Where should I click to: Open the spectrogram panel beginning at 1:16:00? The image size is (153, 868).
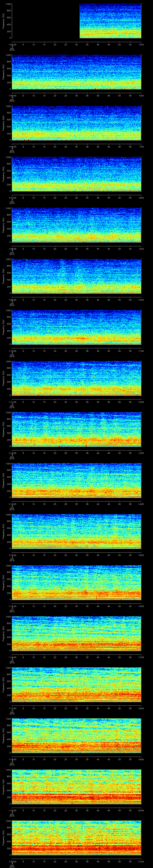tap(77, 633)
